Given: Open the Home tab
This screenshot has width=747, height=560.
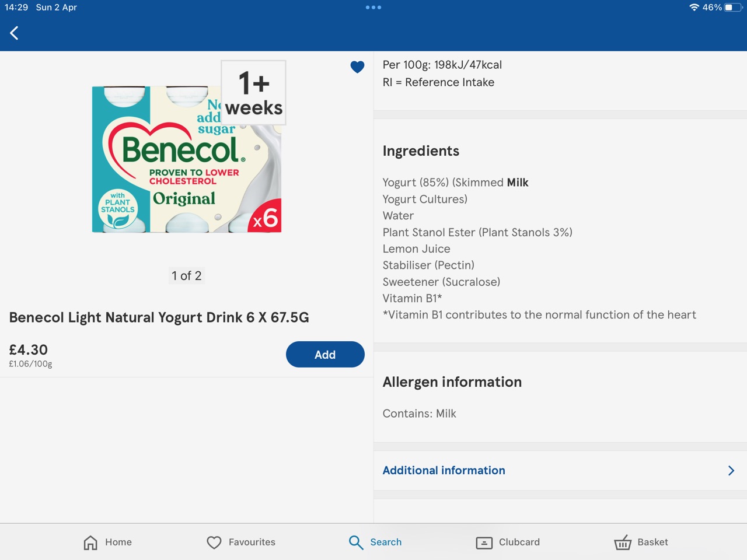Looking at the screenshot, I should tap(107, 542).
